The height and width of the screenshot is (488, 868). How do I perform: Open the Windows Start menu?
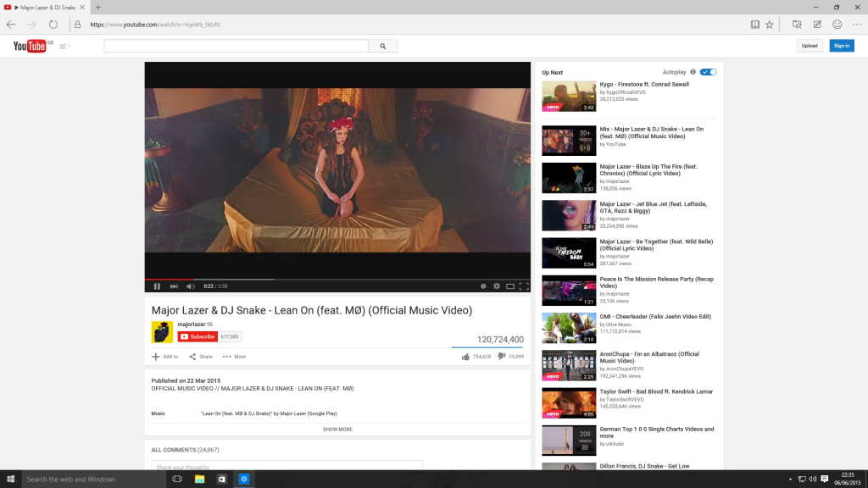coord(10,480)
